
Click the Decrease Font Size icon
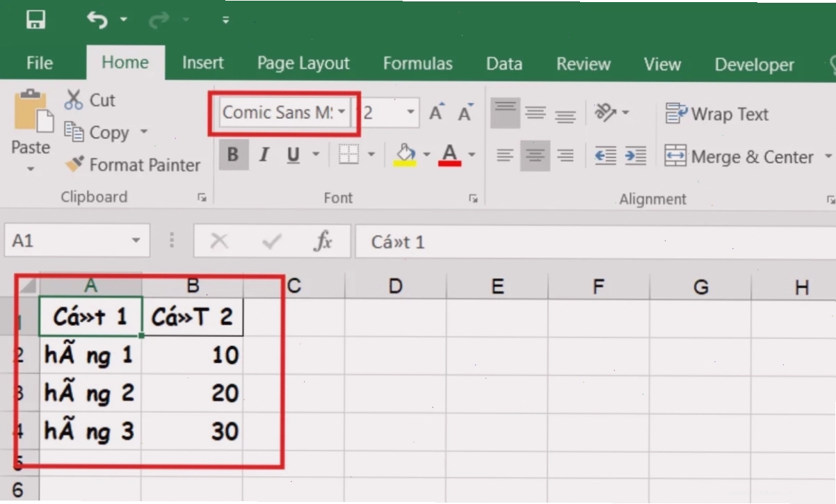[x=465, y=112]
